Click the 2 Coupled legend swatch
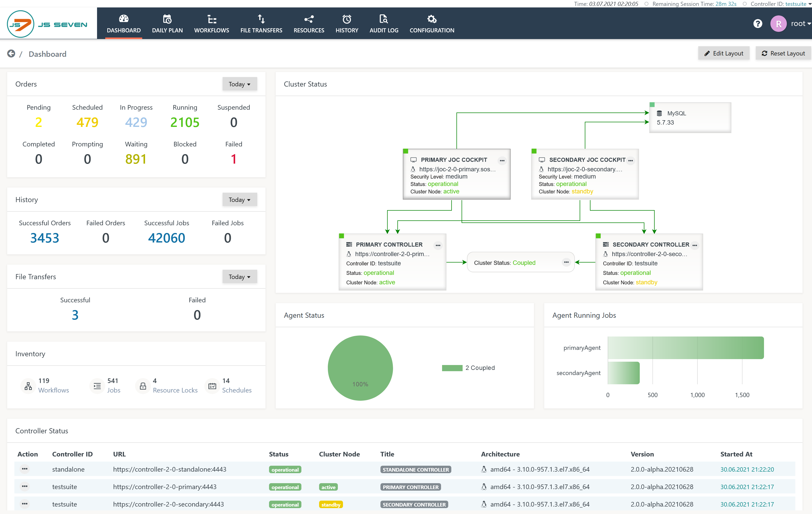Image resolution: width=812 pixels, height=514 pixels. coord(452,368)
